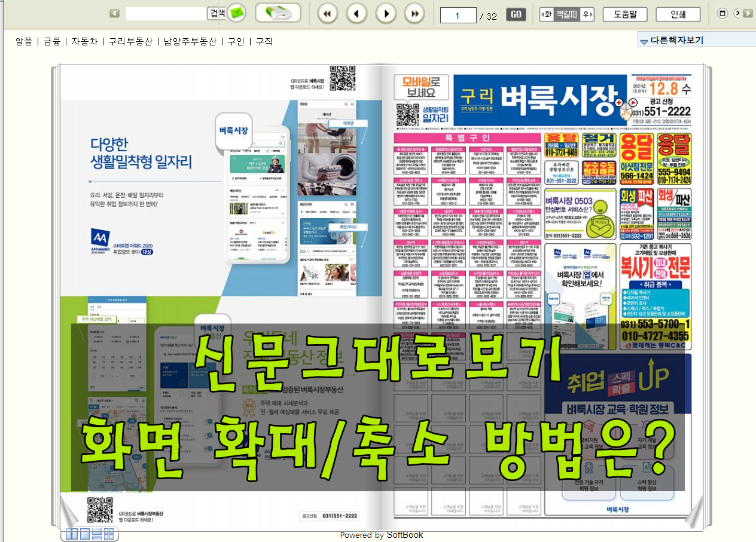Click the green drive download icon

[278, 13]
